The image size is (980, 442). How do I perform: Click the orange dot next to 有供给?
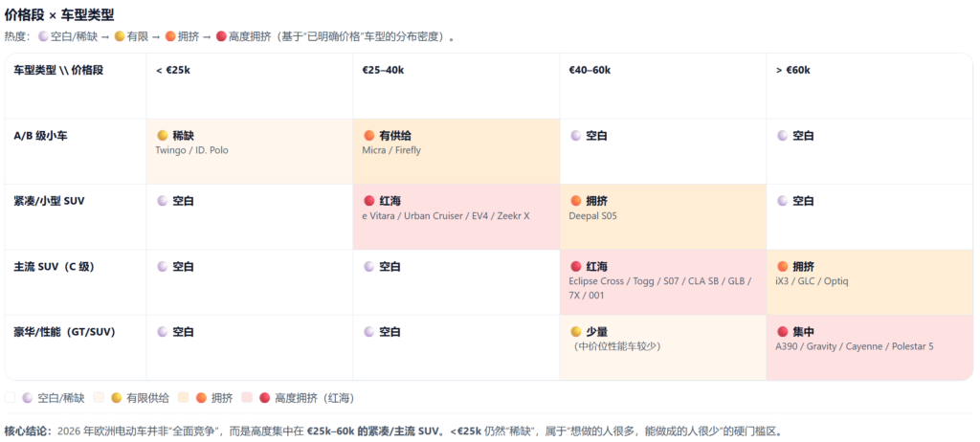pyautogui.click(x=369, y=136)
